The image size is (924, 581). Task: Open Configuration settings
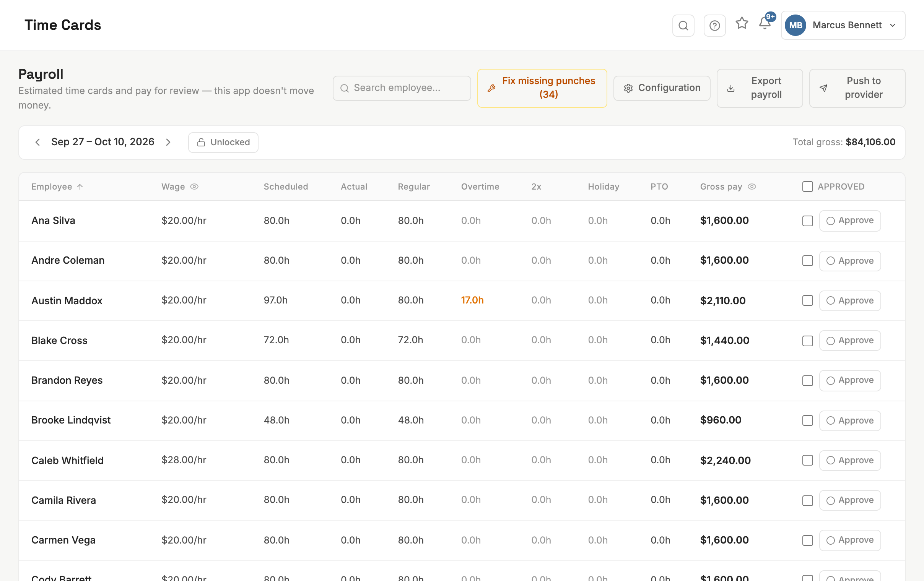click(662, 88)
